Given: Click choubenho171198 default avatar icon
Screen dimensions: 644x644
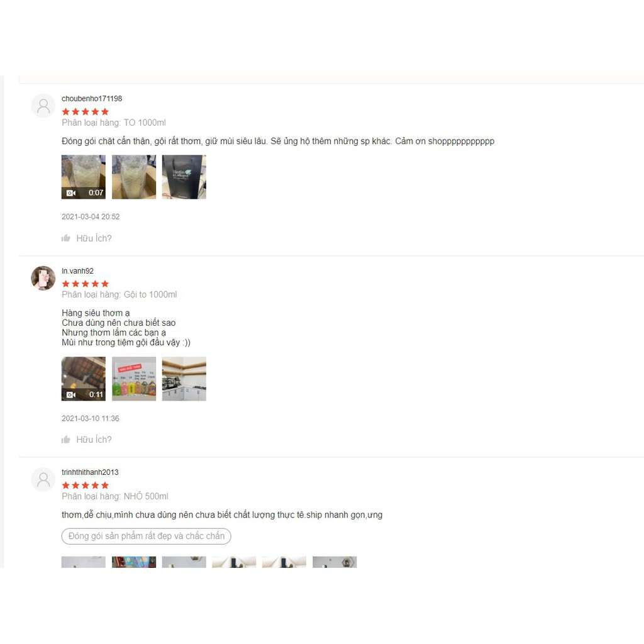Looking at the screenshot, I should [43, 106].
